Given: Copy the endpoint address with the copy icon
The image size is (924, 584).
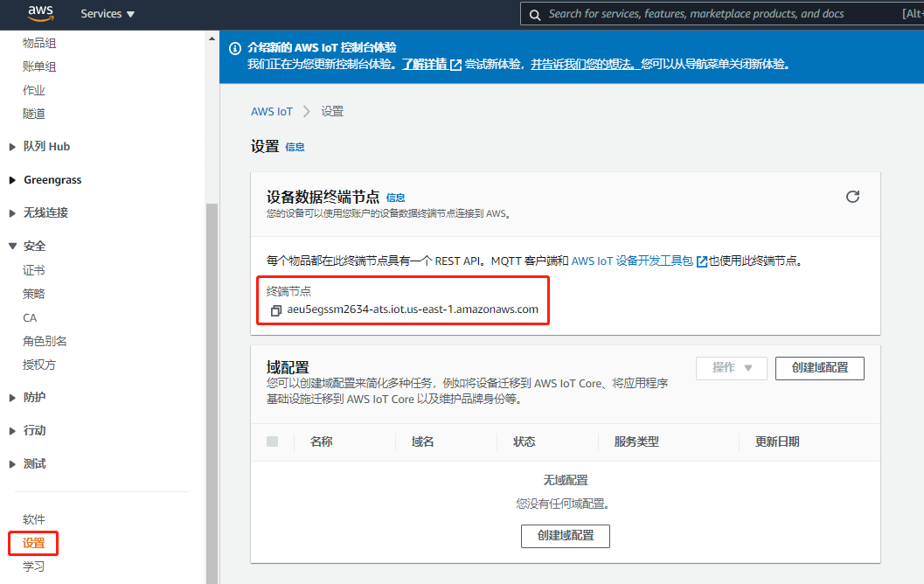Looking at the screenshot, I should pos(275,310).
